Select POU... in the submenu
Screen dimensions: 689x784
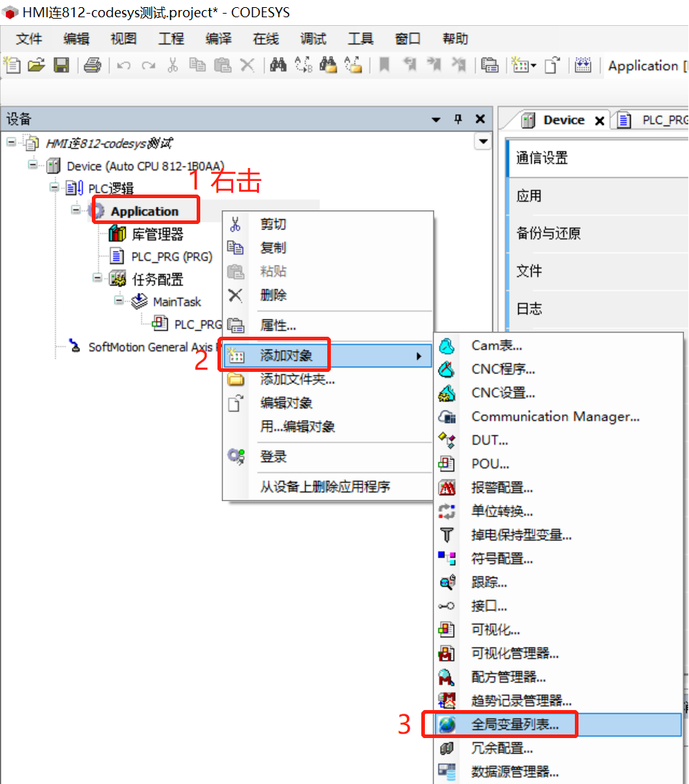pos(558,464)
